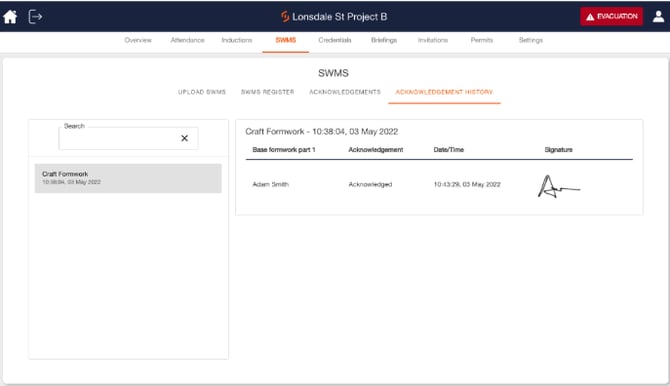Select the Upload SWMS sub-tab
This screenshot has height=386, width=670.
pos(202,92)
